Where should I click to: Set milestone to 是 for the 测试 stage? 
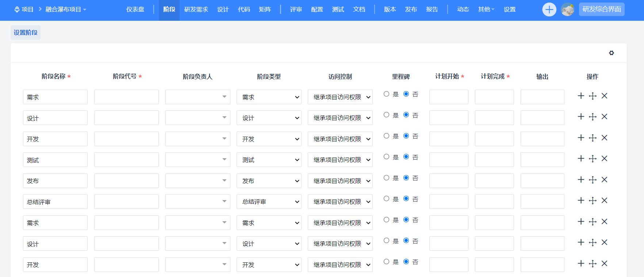pos(386,157)
